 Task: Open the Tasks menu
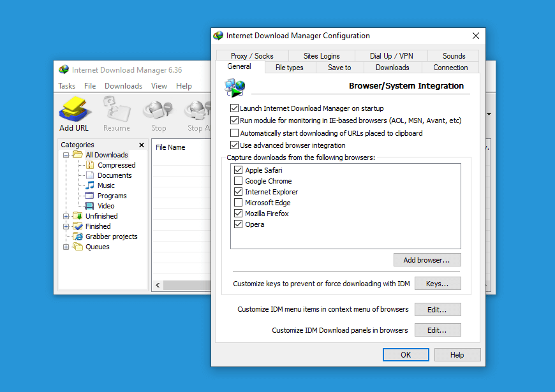point(67,86)
